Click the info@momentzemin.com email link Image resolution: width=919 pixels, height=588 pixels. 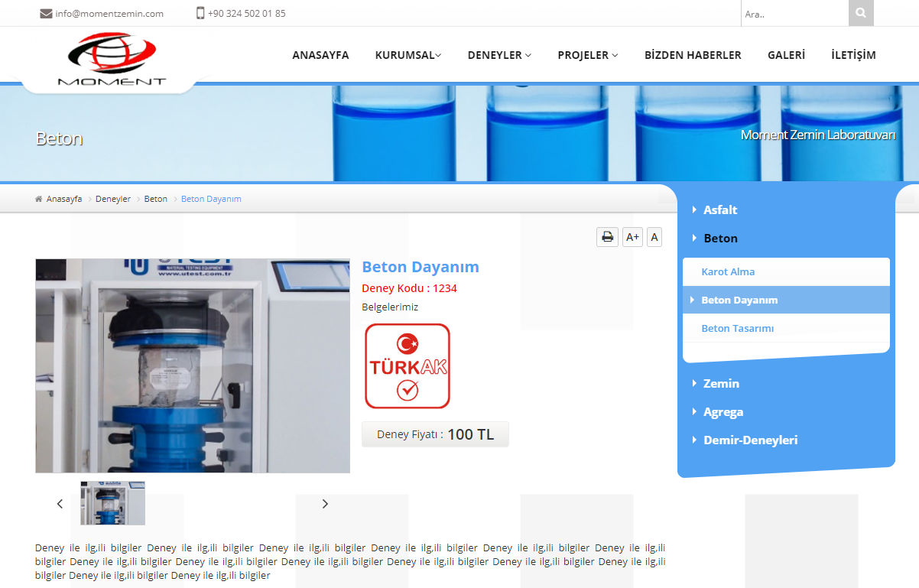coord(109,13)
